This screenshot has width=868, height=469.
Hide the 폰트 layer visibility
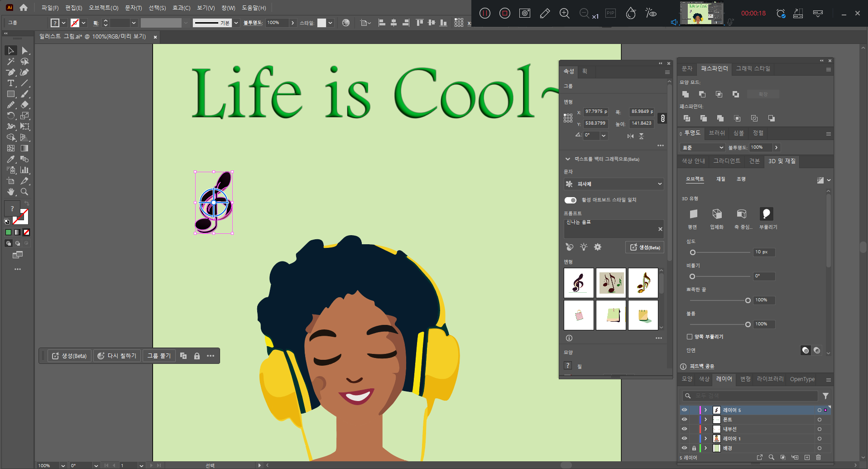684,420
